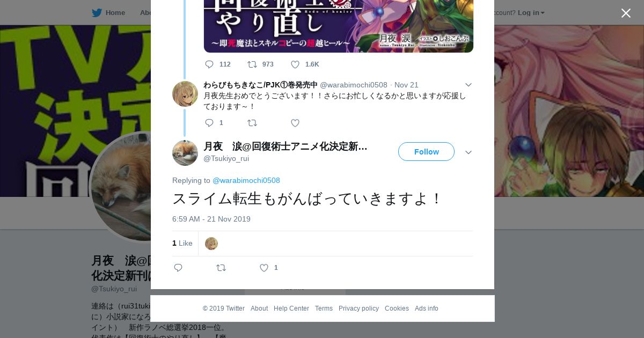Viewport: 644px width, 338px height.
Task: Expand more options chevron beside Follow
Action: pyautogui.click(x=468, y=152)
